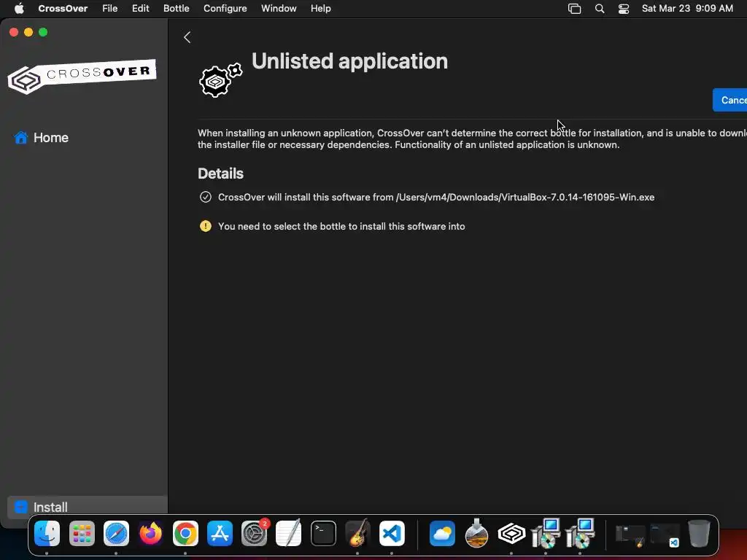747x560 pixels.
Task: Open Launchpad from the Dock
Action: point(82,533)
